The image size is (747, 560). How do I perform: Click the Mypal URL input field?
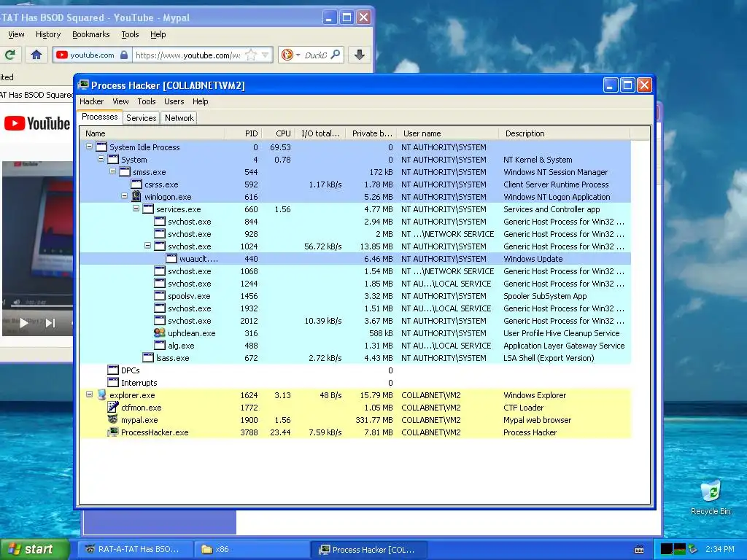tap(188, 55)
